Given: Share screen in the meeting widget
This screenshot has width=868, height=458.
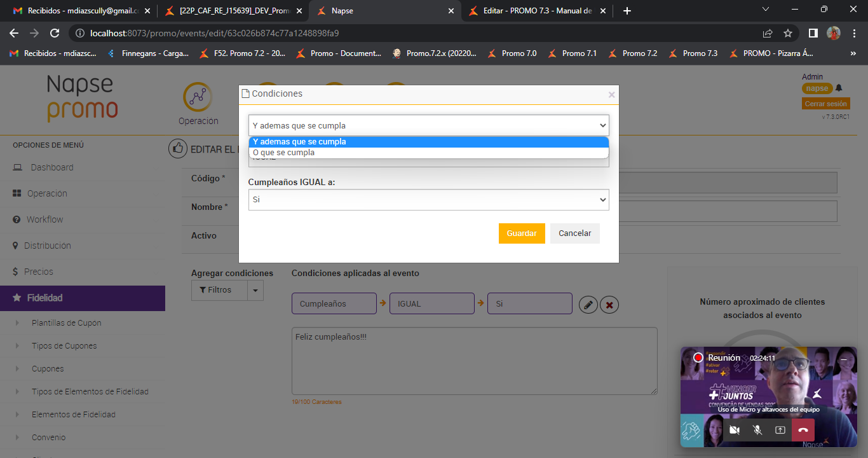Looking at the screenshot, I should tap(780, 430).
